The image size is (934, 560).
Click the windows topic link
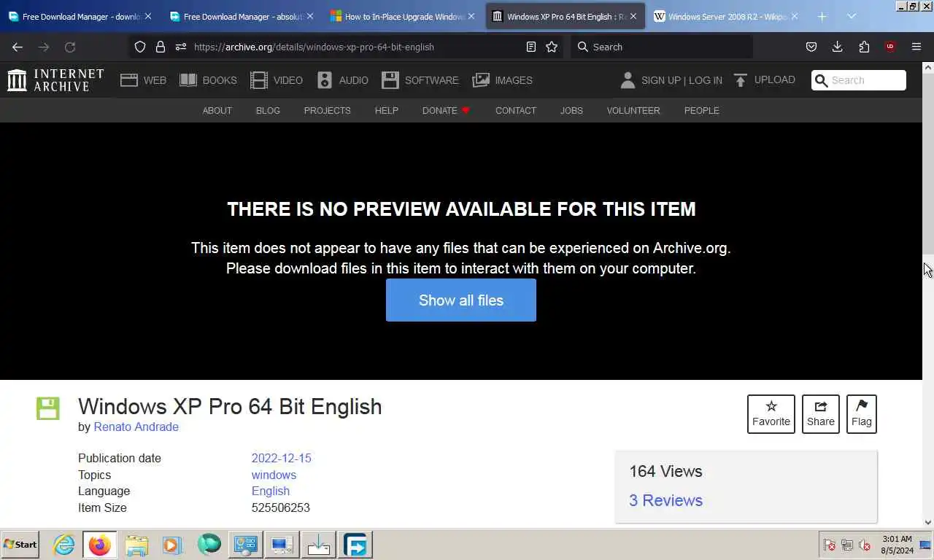point(274,475)
